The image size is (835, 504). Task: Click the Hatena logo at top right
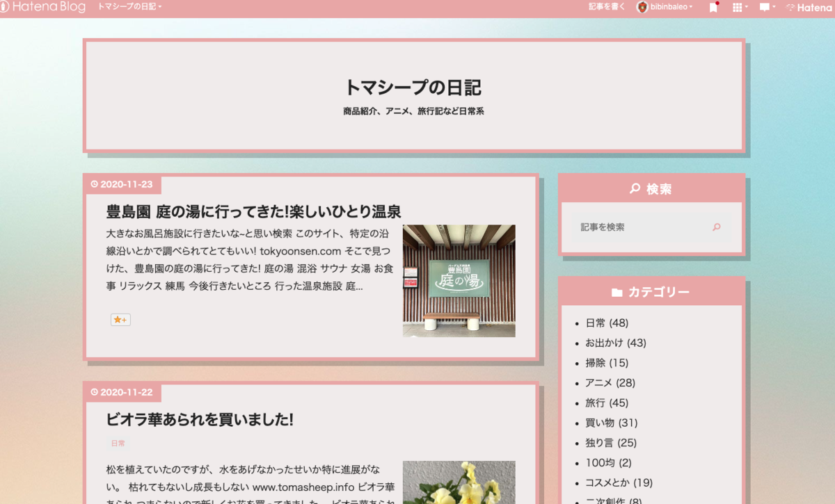[x=809, y=7]
